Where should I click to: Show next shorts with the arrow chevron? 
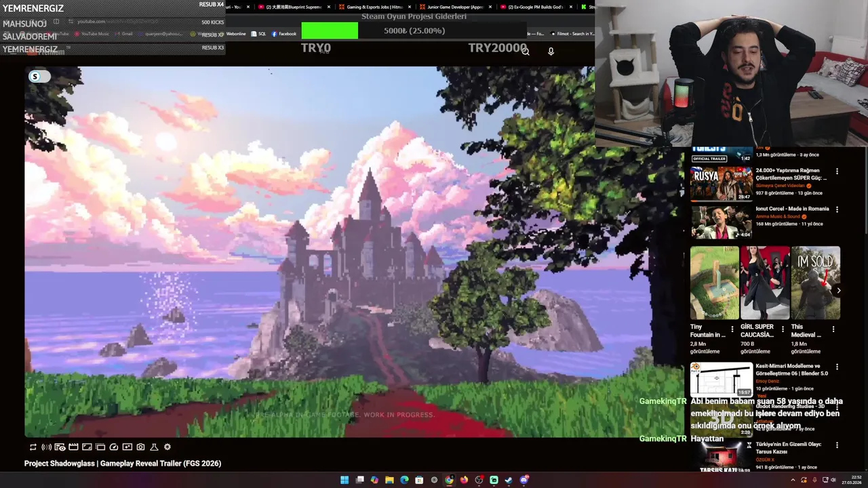[x=838, y=290]
